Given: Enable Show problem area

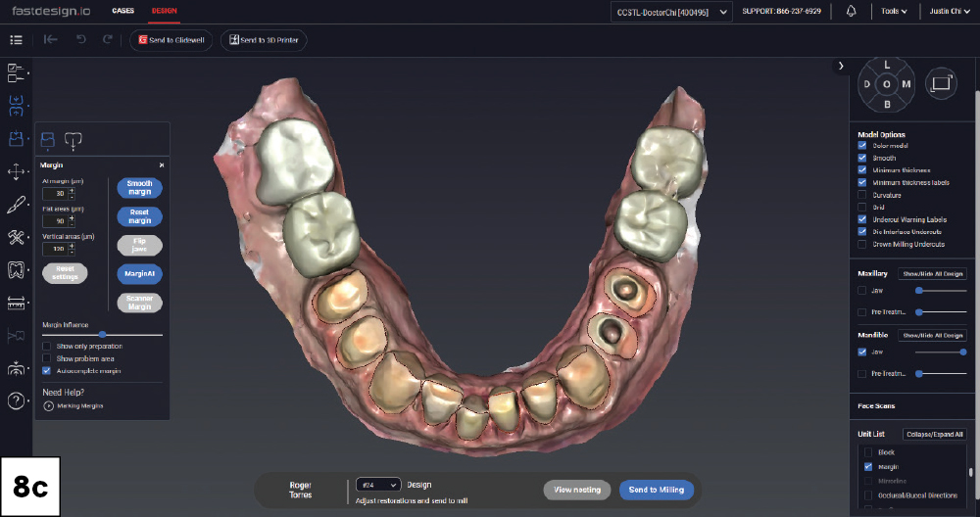Looking at the screenshot, I should (x=46, y=358).
